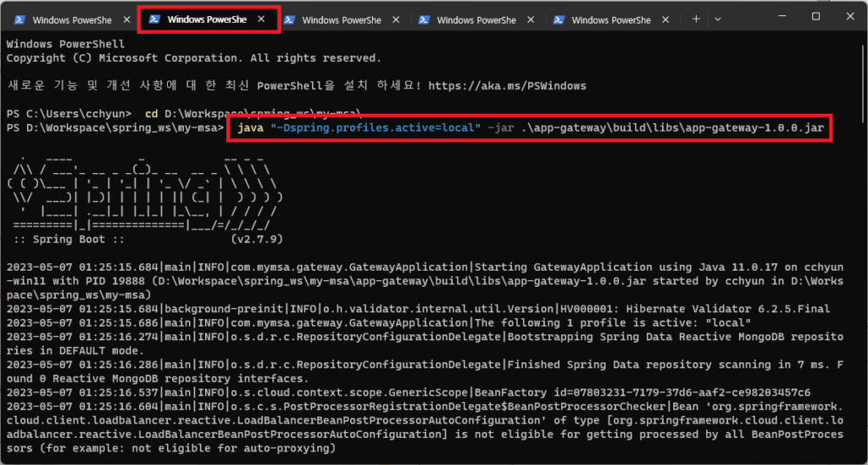Click the app-gateway-1.0.0.jar path in the command
The width and height of the screenshot is (868, 465).
(672, 129)
